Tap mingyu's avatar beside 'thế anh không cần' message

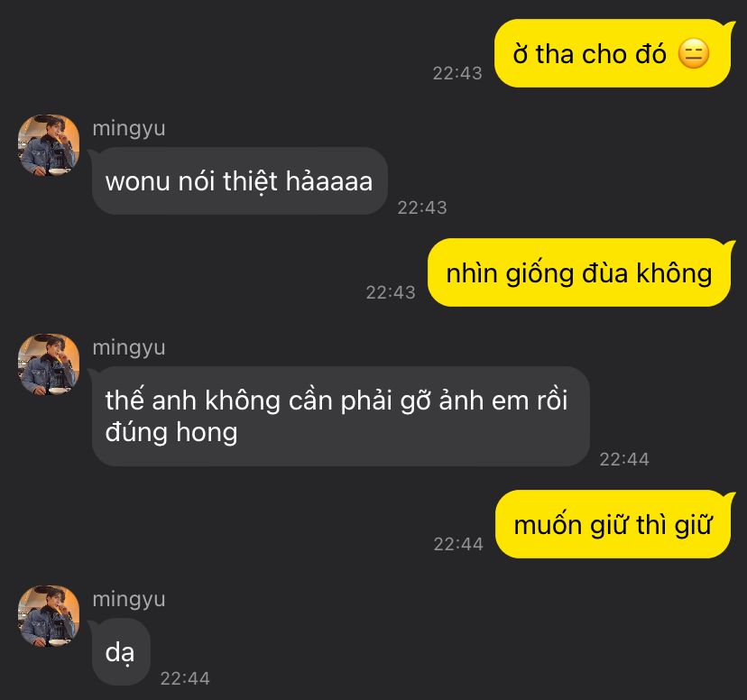(x=49, y=364)
